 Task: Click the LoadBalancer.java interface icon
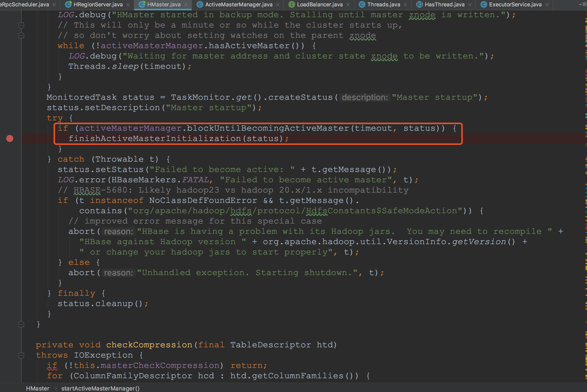pos(292,4)
